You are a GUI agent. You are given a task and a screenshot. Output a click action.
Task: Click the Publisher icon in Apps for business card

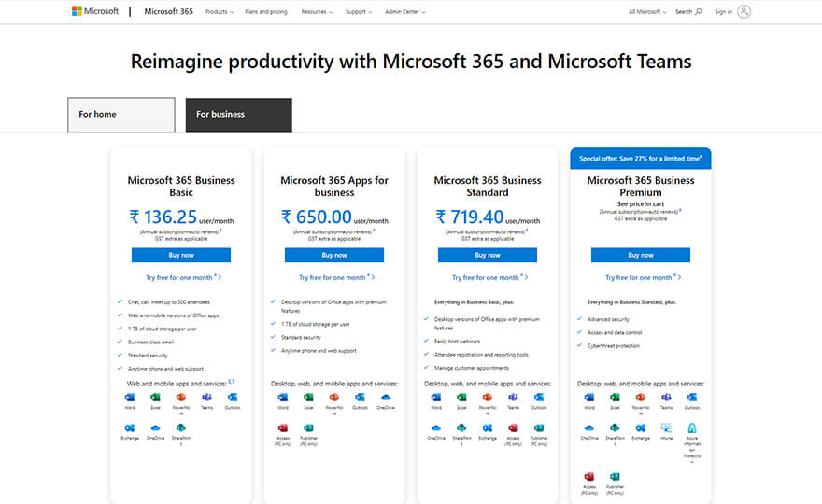[308, 428]
